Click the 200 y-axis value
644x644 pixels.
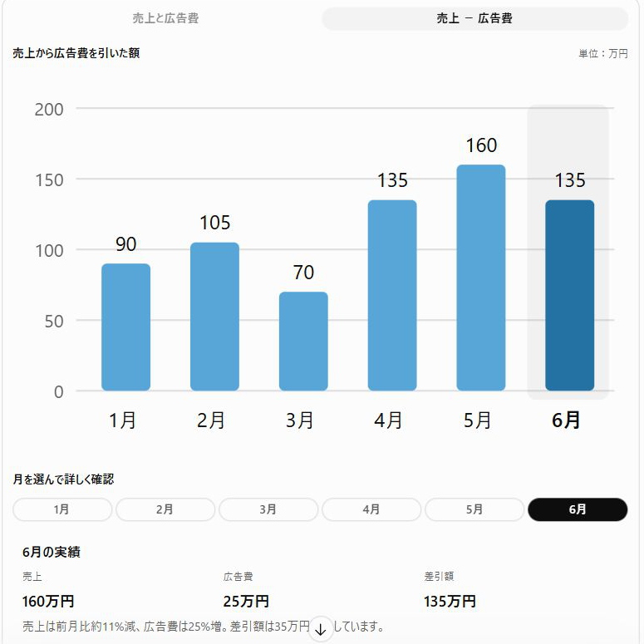[49, 110]
